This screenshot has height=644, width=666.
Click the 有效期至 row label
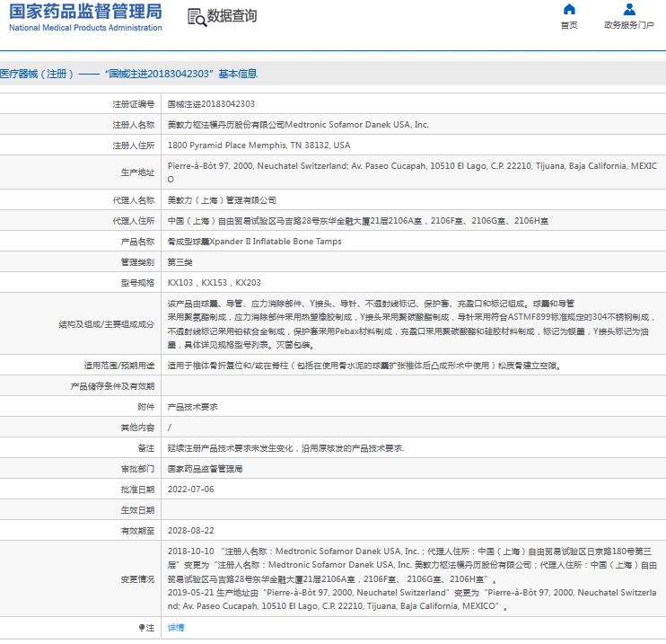(137, 531)
